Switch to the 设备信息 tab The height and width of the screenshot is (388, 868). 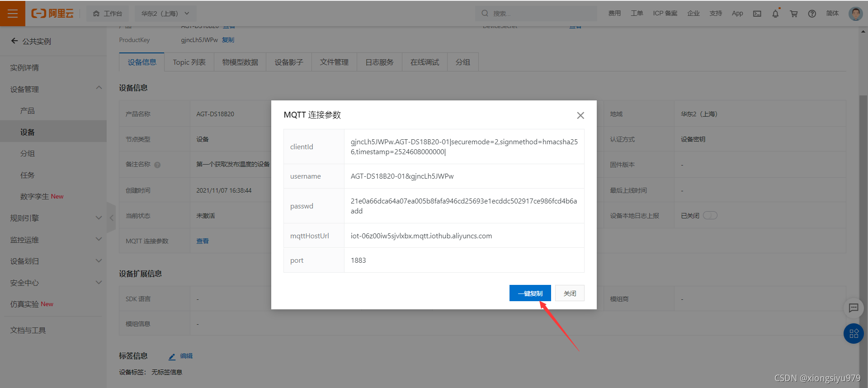click(x=142, y=62)
